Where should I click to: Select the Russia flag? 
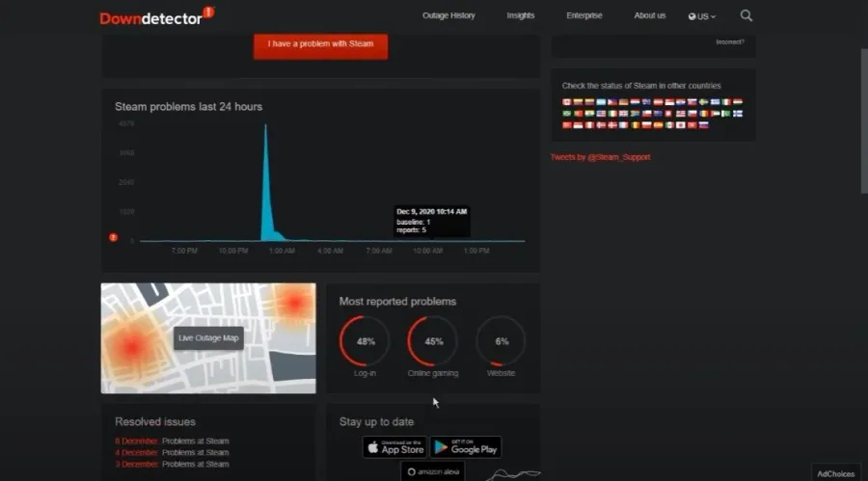coord(704,125)
